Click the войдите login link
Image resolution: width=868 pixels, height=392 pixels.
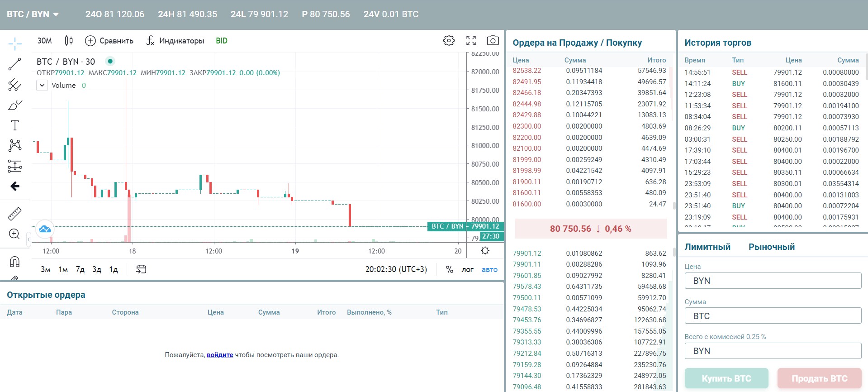click(x=220, y=355)
